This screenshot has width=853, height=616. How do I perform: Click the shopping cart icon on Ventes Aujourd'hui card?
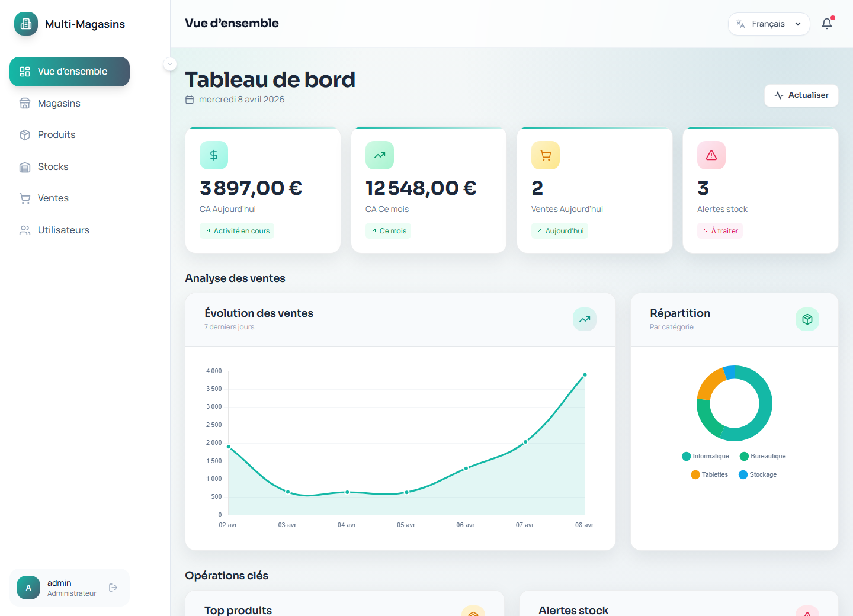click(546, 155)
